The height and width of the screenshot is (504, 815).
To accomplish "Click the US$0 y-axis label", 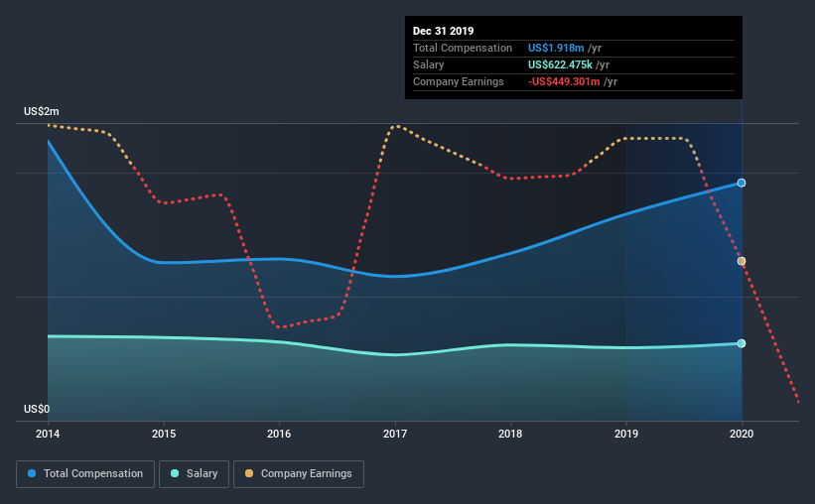I will pos(37,409).
